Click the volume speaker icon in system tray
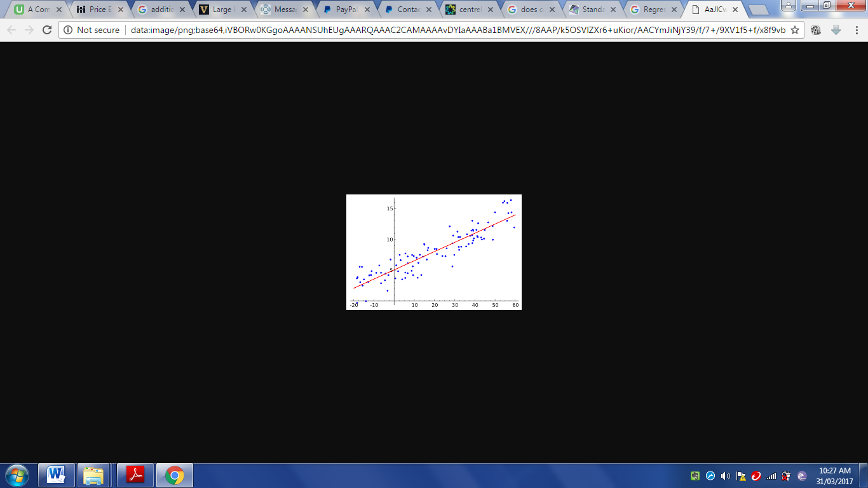This screenshot has width=868, height=488. click(726, 476)
